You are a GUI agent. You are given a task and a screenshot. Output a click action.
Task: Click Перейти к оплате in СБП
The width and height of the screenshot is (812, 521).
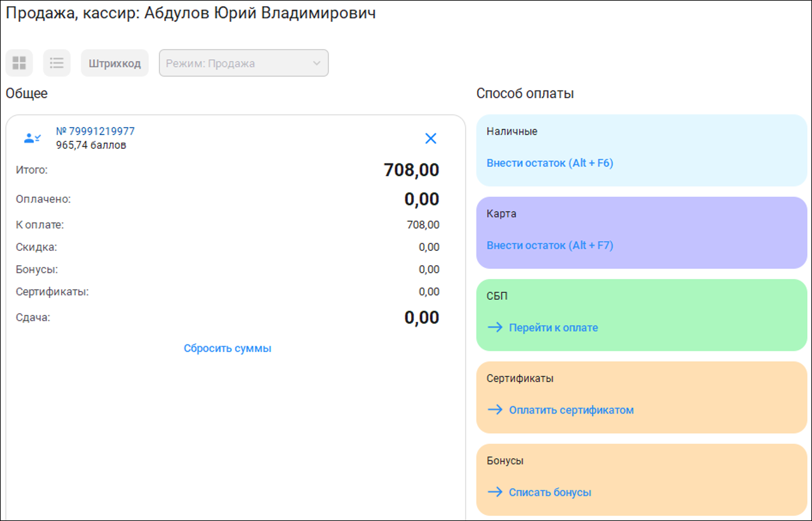tap(553, 327)
